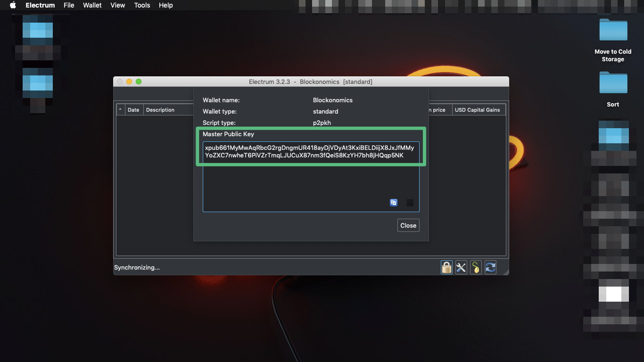Click the green zoom button of Electrum window

click(139, 82)
